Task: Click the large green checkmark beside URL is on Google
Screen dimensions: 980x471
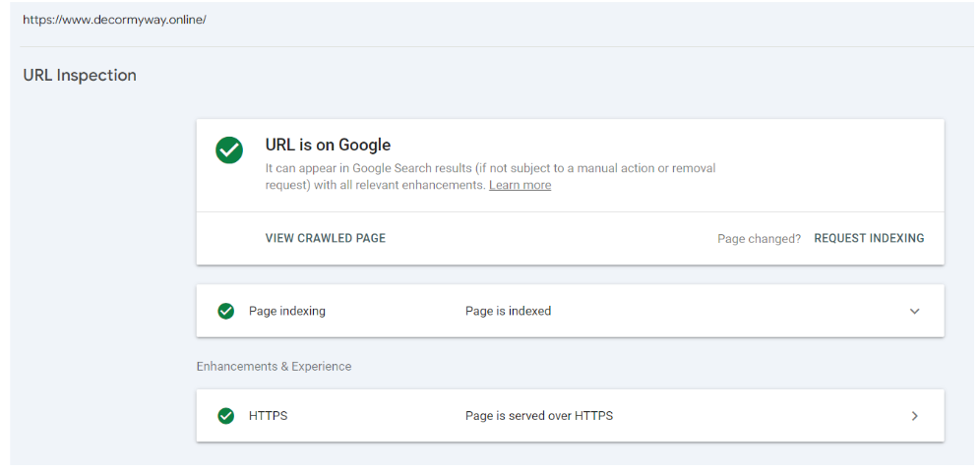Action: coord(229,150)
